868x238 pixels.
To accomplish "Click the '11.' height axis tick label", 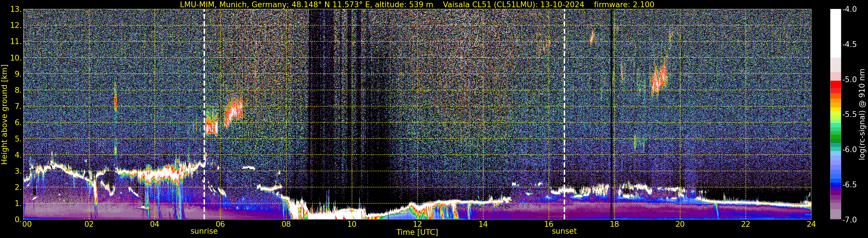I will click(x=16, y=42).
